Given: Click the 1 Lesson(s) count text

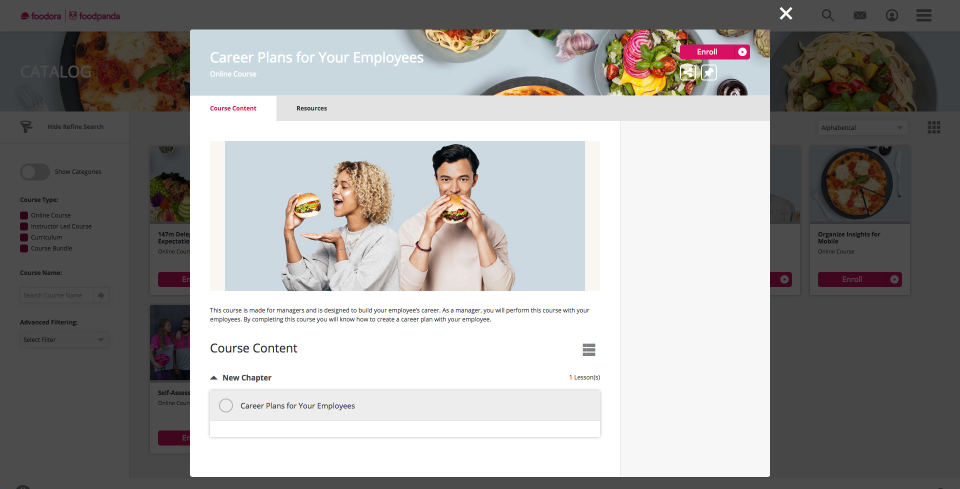Looking at the screenshot, I should (585, 378).
